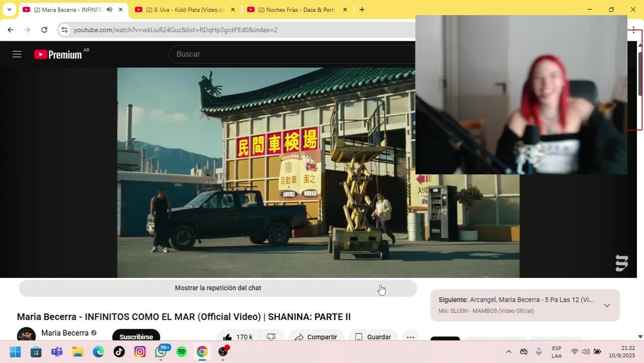Close the Uva - Kidd Plata tab
The width and height of the screenshot is (644, 363).
(x=233, y=10)
